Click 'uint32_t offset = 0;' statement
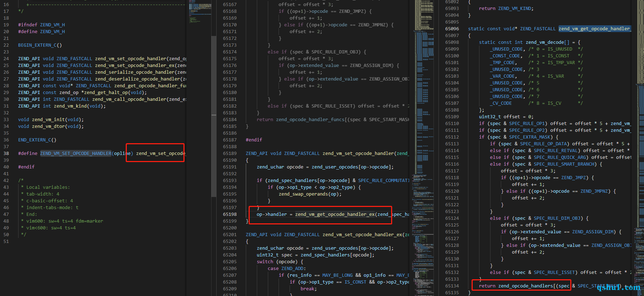 (506, 117)
